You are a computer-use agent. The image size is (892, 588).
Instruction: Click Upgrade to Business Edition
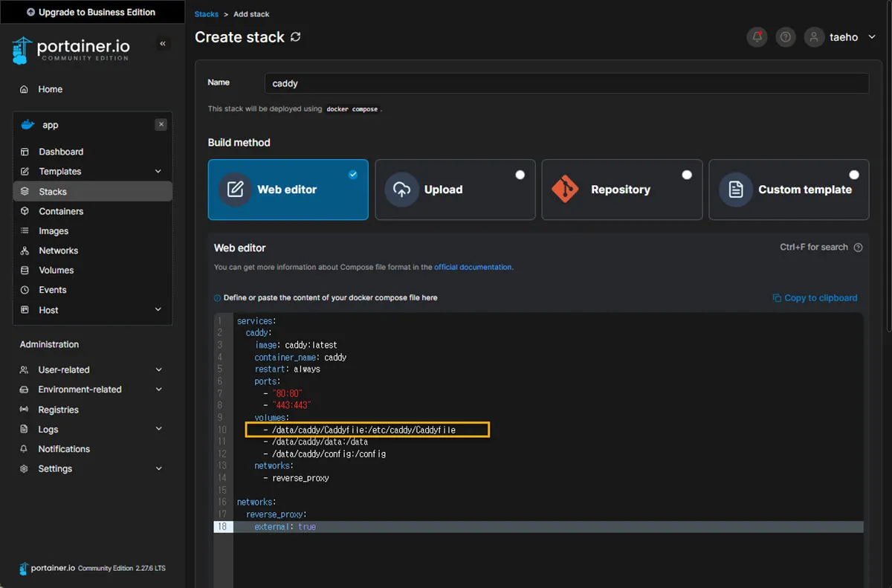pos(92,12)
